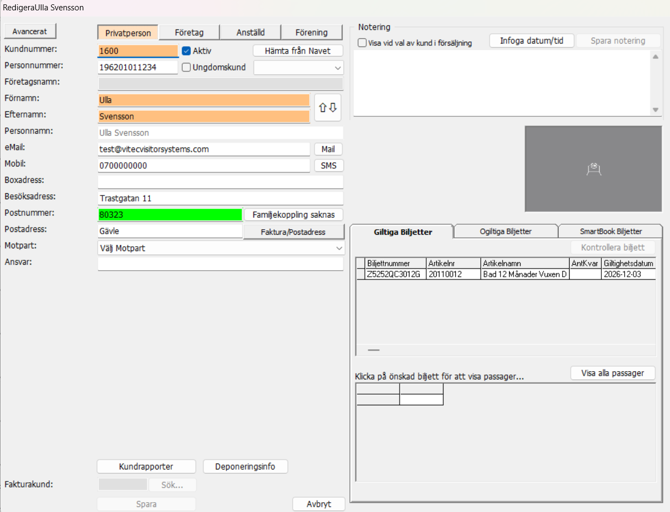Viewport: 670px width, 512px height.
Task: Click the Personnummer field
Action: (x=138, y=67)
